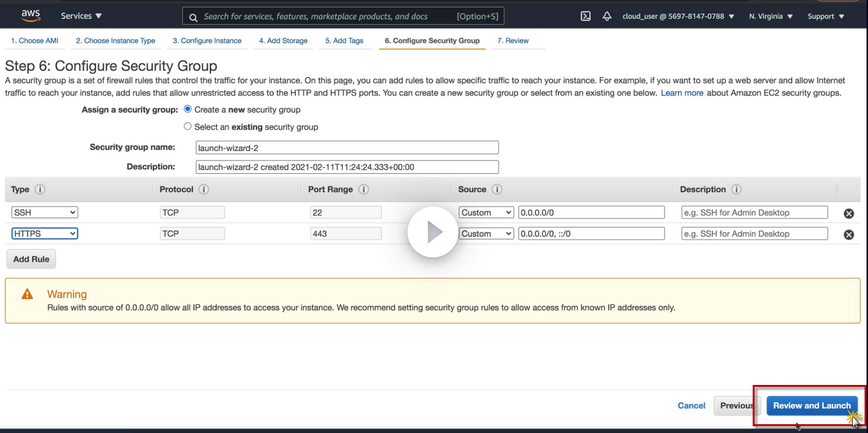
Task: Click Review and Launch
Action: pos(812,406)
